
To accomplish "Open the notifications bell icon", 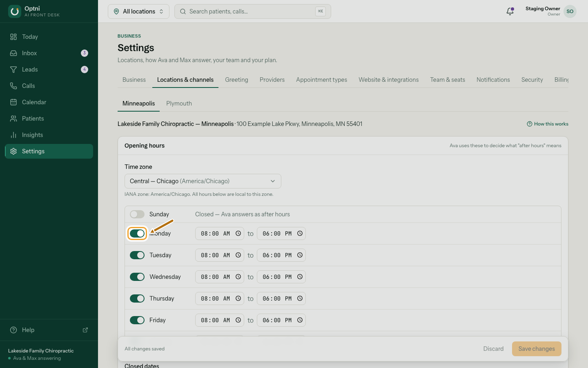I will coord(510,11).
